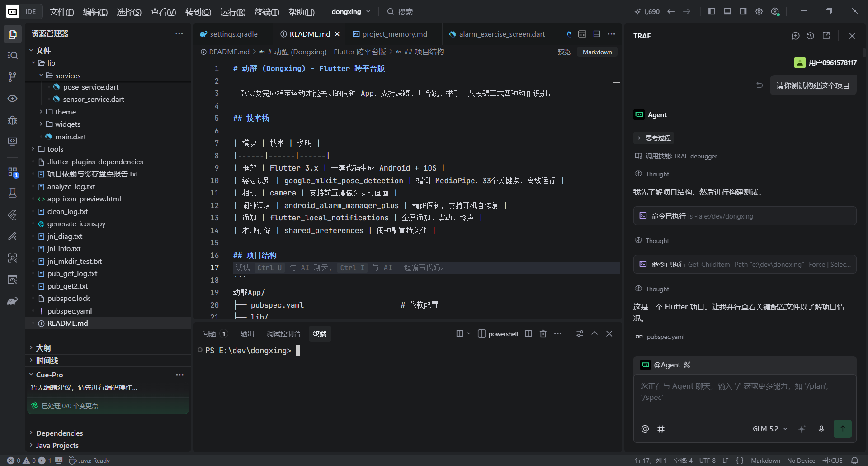
Task: Open the powershell terminal profile
Action: click(x=498, y=333)
